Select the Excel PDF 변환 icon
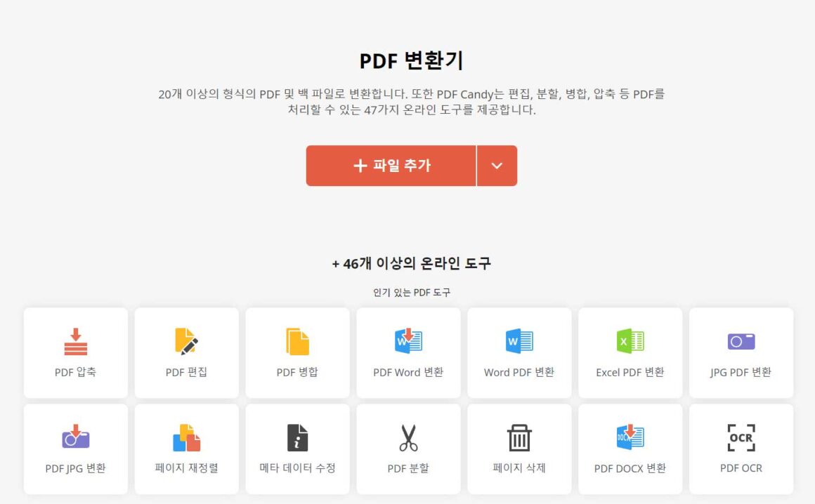The width and height of the screenshot is (815, 504). [630, 341]
